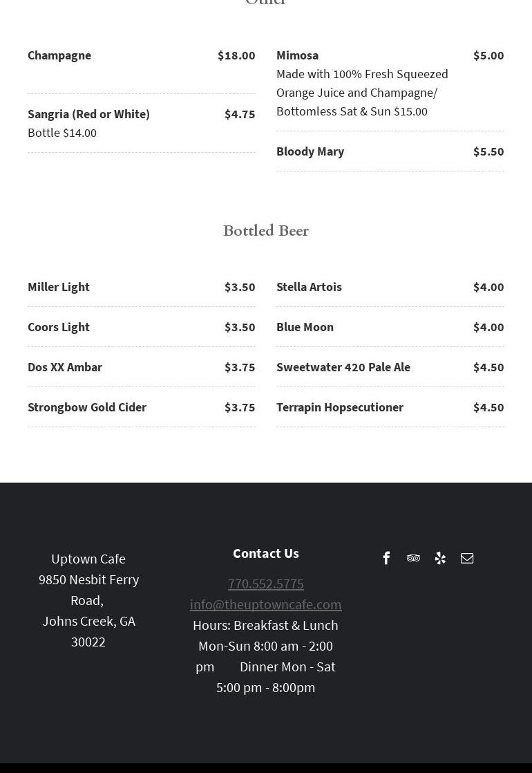Click the envelope email icon
This screenshot has width=532, height=773.
(x=467, y=558)
